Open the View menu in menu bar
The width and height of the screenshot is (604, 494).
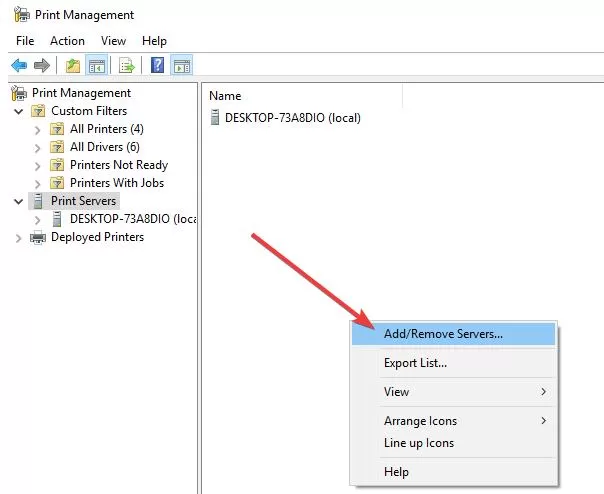113,41
